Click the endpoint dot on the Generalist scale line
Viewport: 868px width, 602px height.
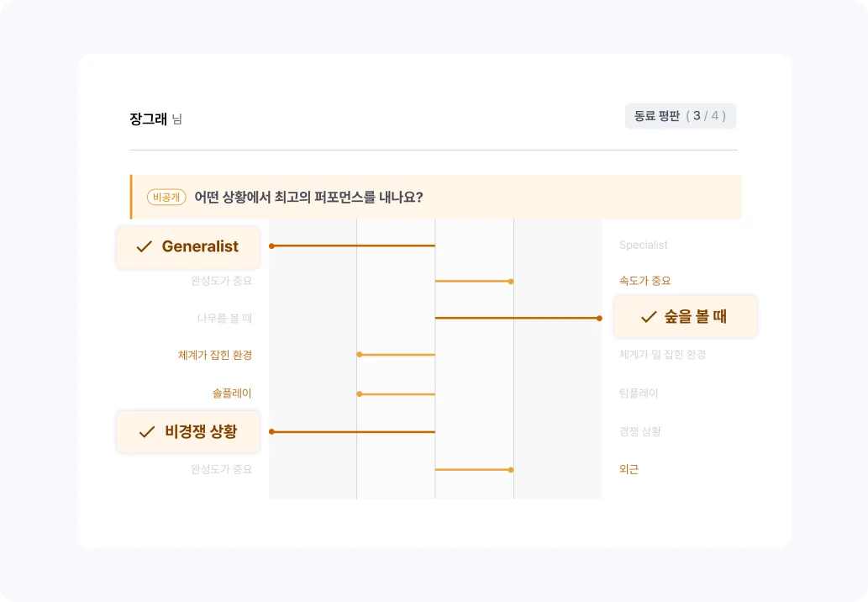(271, 246)
